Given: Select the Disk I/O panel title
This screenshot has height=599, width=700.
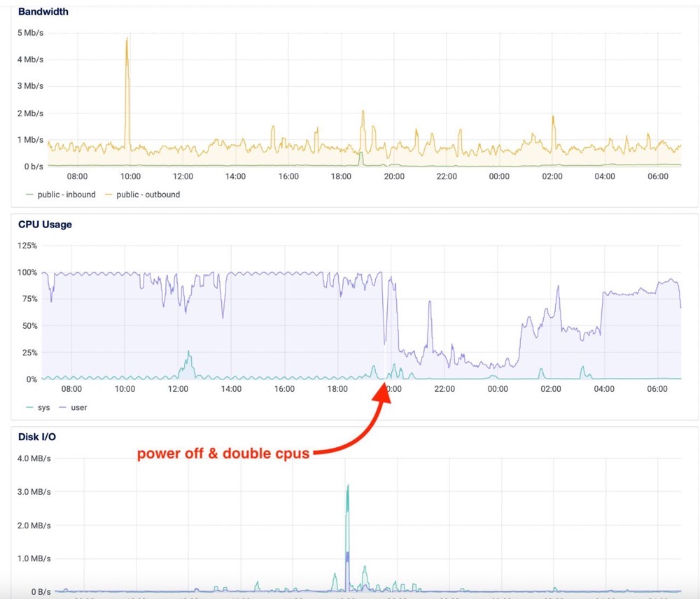Looking at the screenshot, I should [37, 437].
